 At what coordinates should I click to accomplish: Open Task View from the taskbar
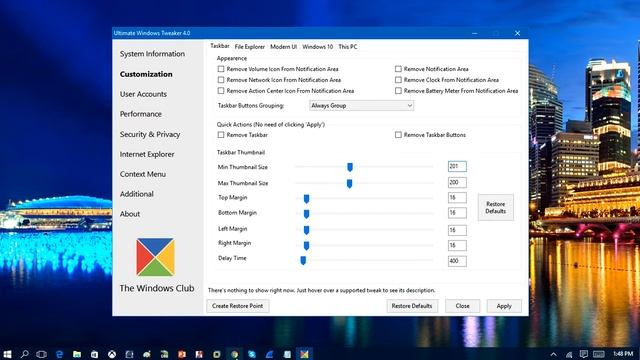tap(42, 354)
